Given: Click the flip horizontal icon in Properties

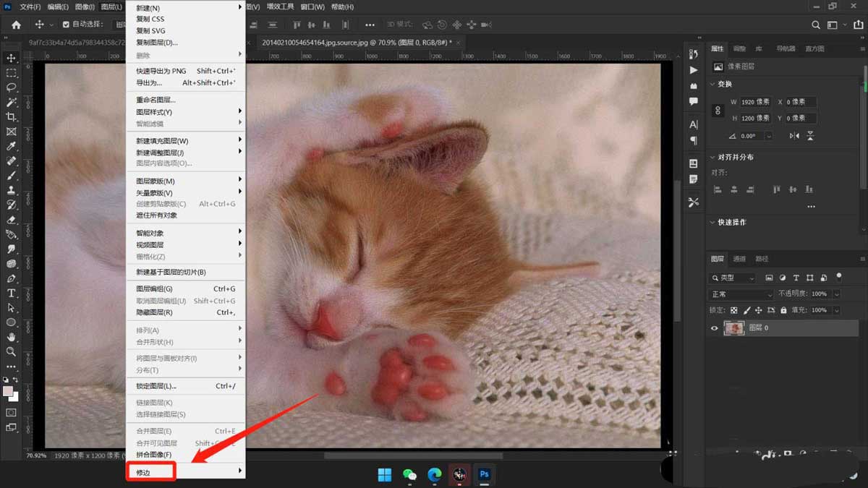Looking at the screenshot, I should (x=795, y=136).
